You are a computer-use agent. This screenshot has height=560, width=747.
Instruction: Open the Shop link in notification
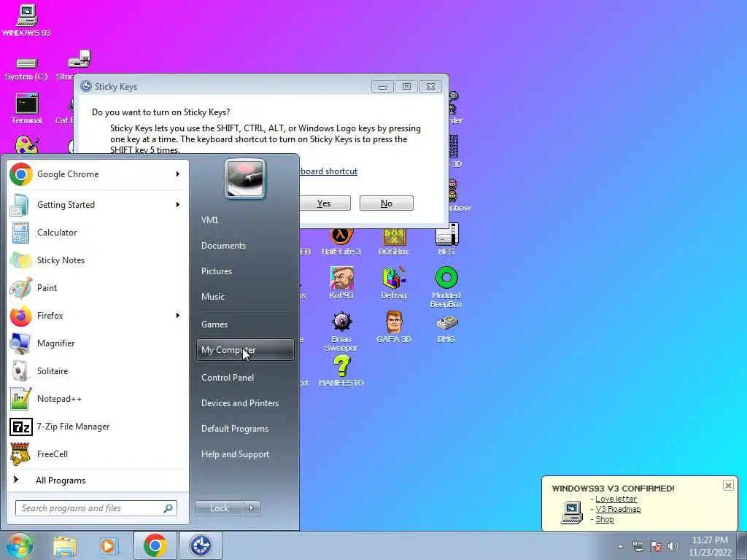605,519
